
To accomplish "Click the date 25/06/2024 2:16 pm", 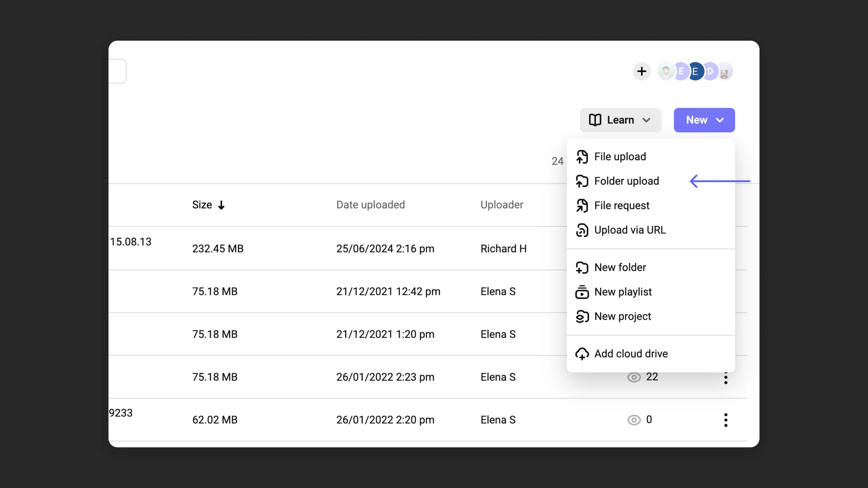I will pyautogui.click(x=385, y=249).
